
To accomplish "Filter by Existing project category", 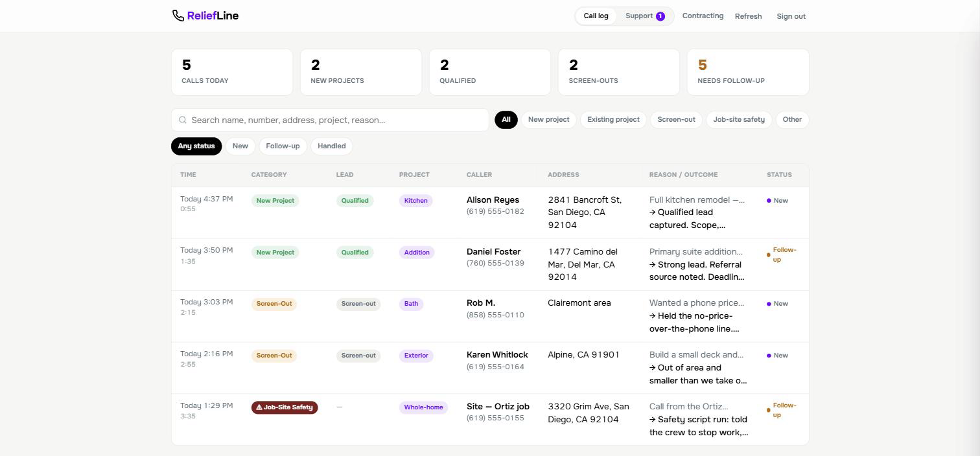I will (x=613, y=119).
